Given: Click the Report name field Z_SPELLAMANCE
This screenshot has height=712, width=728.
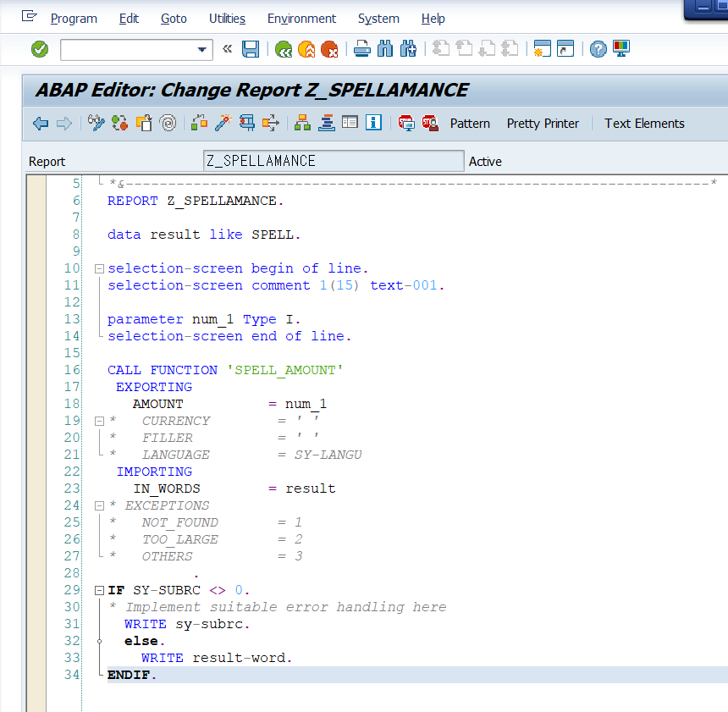Looking at the screenshot, I should 334,161.
